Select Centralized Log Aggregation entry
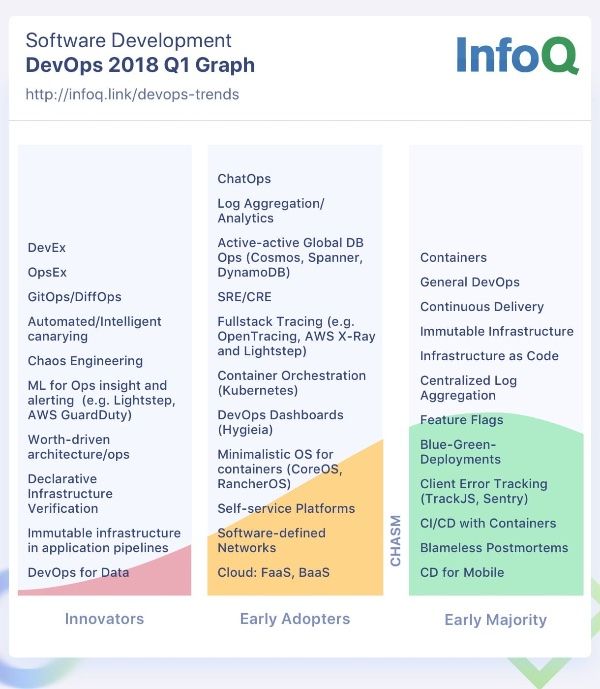This screenshot has height=689, width=600. 469,388
